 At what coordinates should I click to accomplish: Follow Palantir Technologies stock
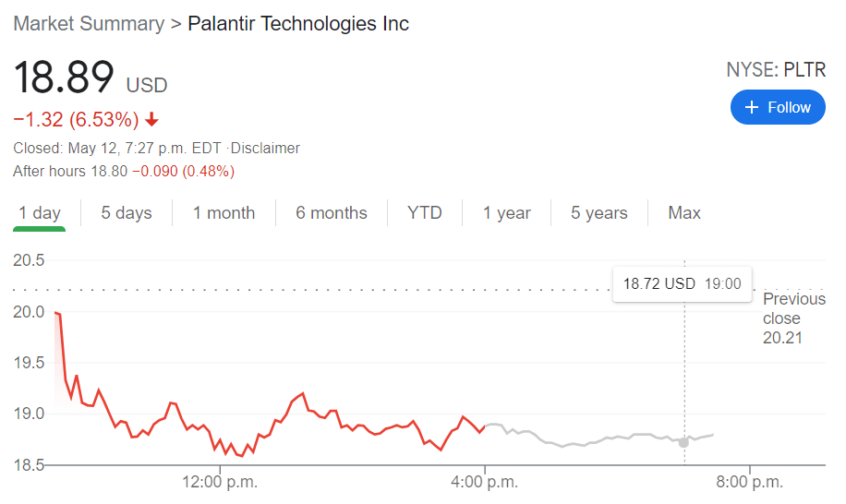pyautogui.click(x=777, y=108)
